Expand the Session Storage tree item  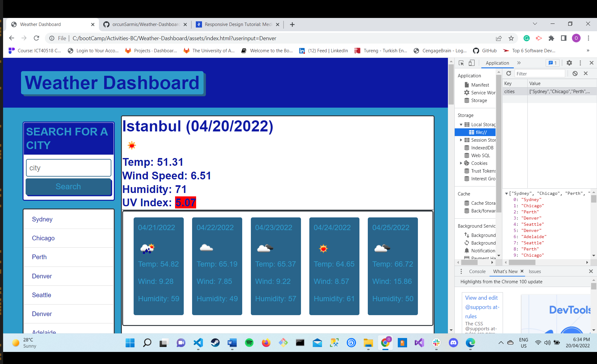coord(461,140)
